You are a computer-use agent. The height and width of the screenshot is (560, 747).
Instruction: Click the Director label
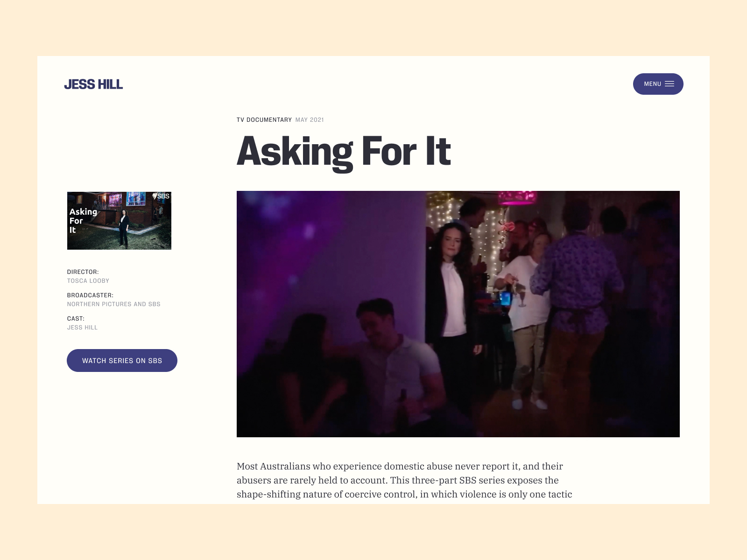(83, 272)
